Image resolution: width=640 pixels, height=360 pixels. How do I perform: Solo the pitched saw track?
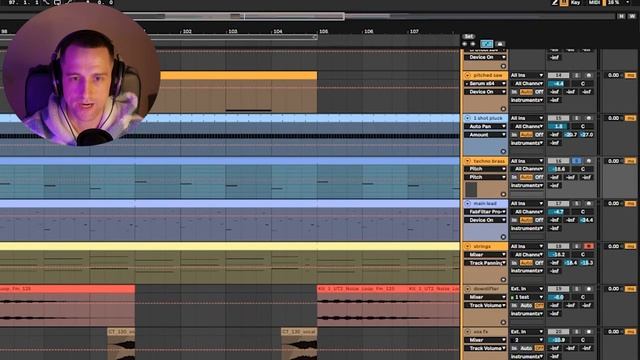[576, 76]
